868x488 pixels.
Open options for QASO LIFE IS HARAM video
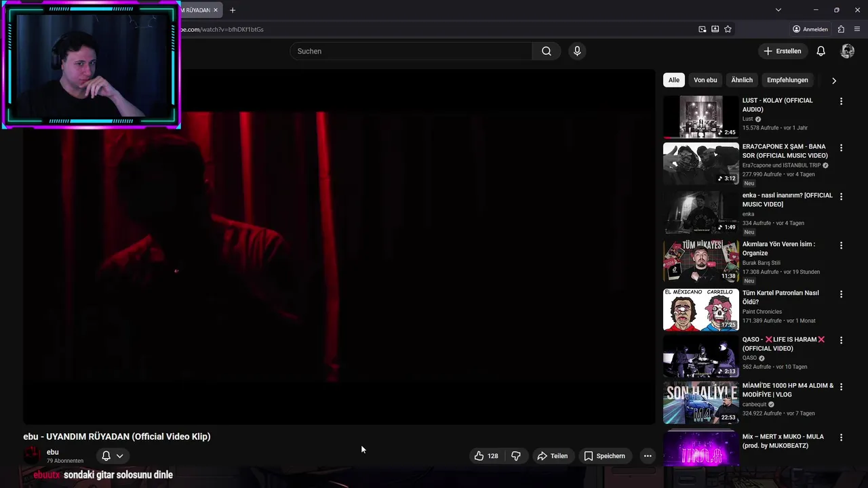[841, 340]
